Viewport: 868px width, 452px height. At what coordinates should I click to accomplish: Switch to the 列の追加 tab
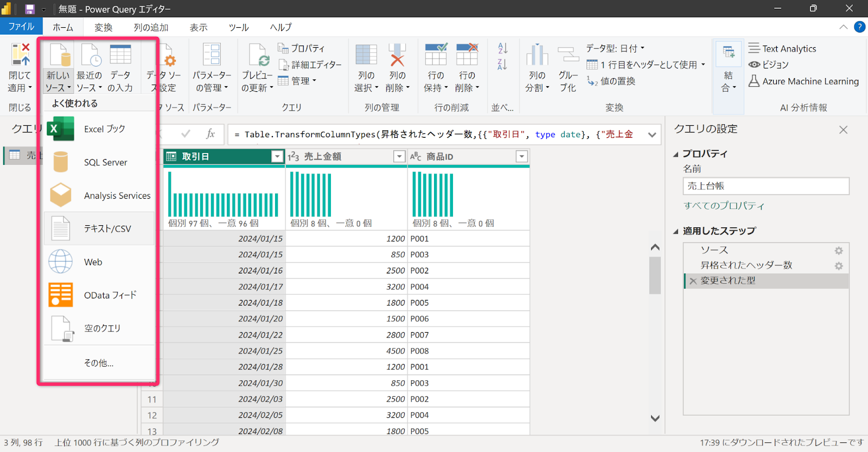click(151, 27)
